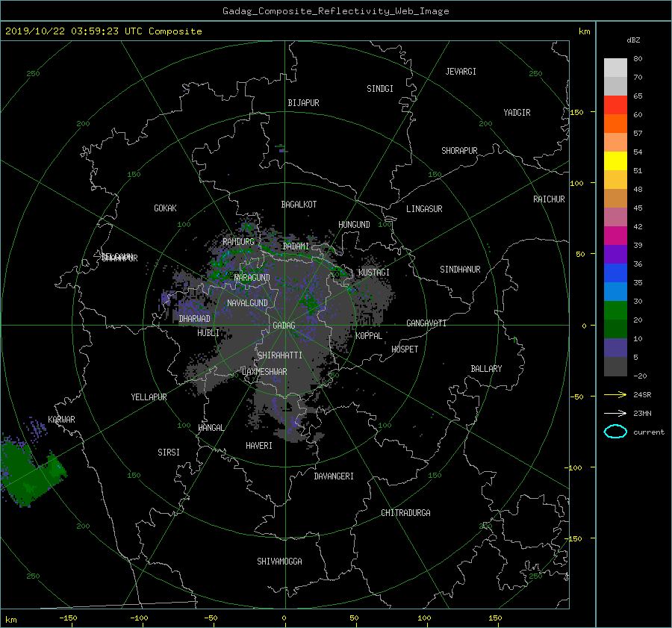Click the CHITRADURGA city label

[x=406, y=513]
